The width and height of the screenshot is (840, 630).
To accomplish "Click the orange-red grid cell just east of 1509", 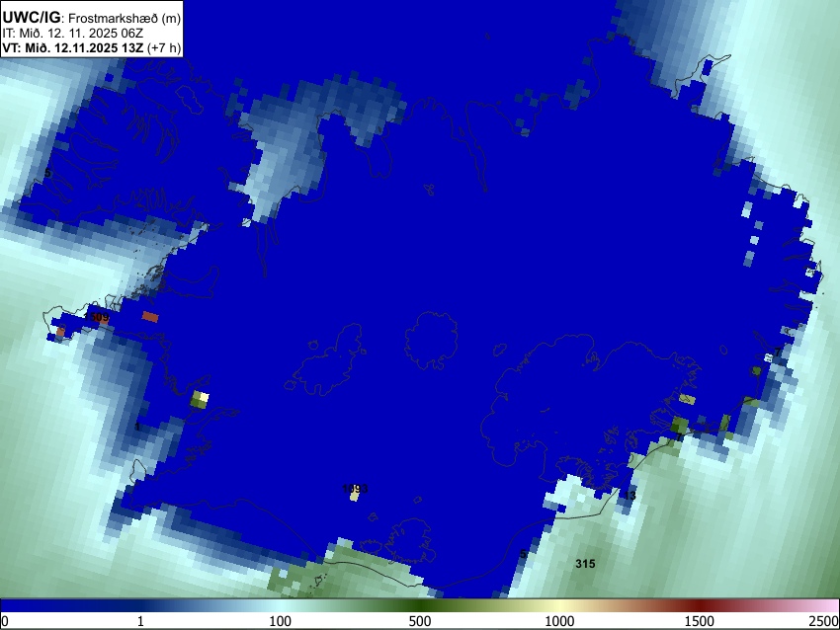I will point(150,317).
